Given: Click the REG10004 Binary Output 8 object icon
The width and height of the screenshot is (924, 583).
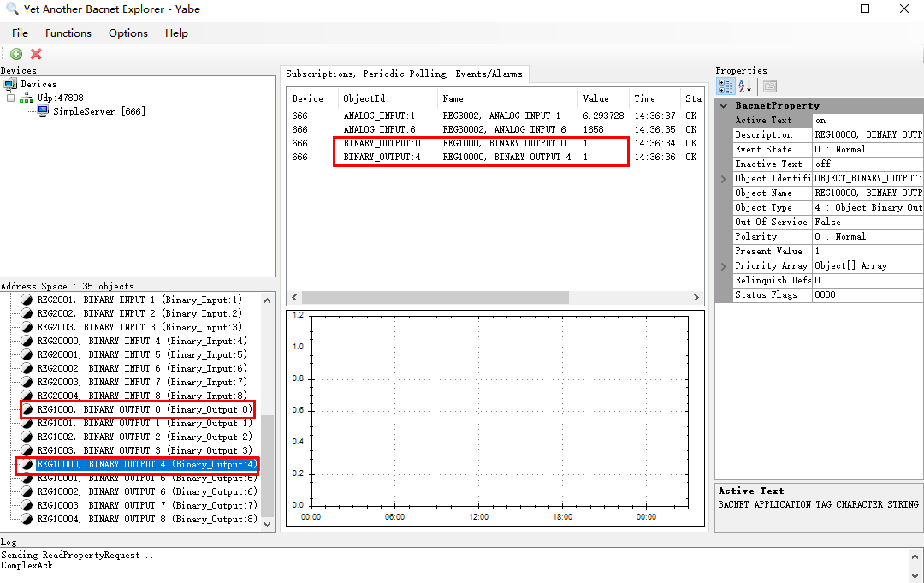Looking at the screenshot, I should [x=27, y=520].
